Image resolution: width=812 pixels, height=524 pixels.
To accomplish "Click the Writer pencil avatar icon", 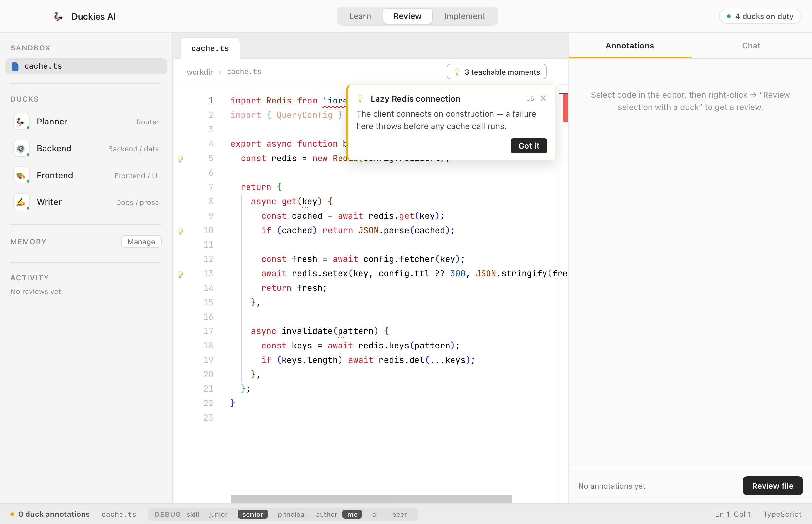I will (x=21, y=202).
